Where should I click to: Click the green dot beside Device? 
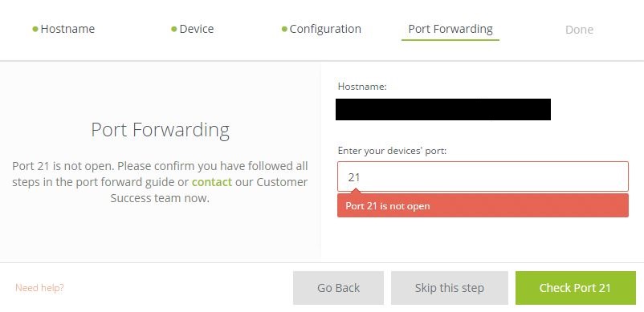point(174,29)
